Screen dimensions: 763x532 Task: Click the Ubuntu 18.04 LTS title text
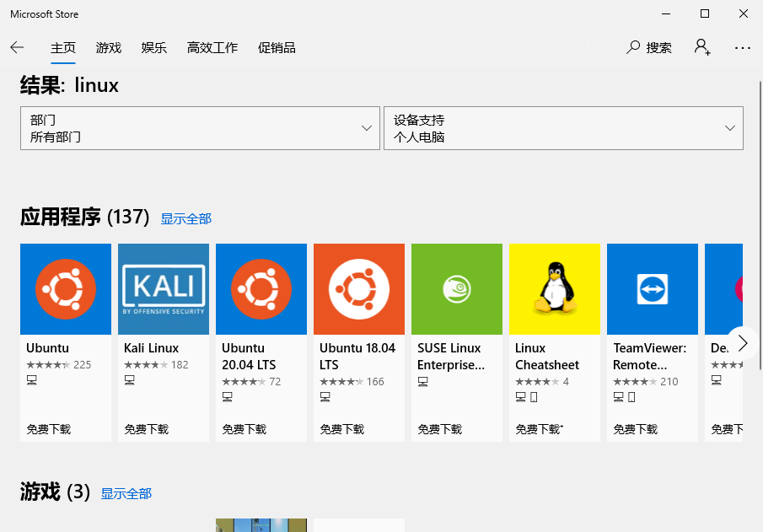click(x=357, y=357)
